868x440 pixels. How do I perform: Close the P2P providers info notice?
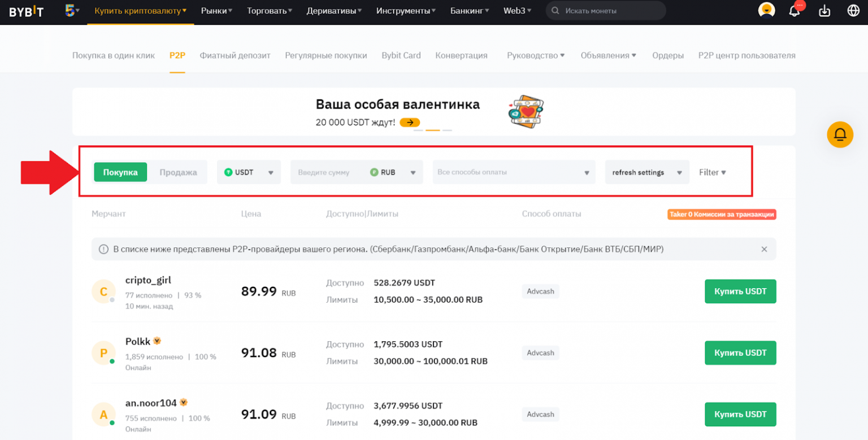[764, 249]
